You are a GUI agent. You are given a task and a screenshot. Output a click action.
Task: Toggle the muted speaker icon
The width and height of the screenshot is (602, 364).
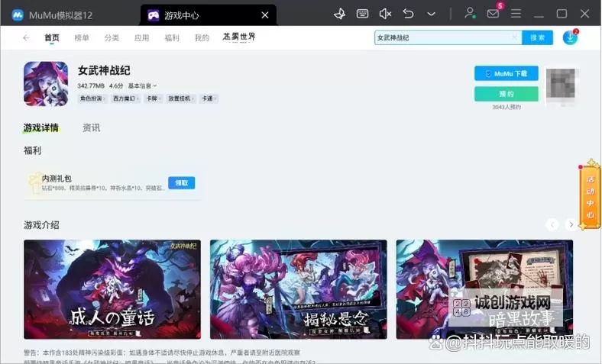[x=385, y=14]
